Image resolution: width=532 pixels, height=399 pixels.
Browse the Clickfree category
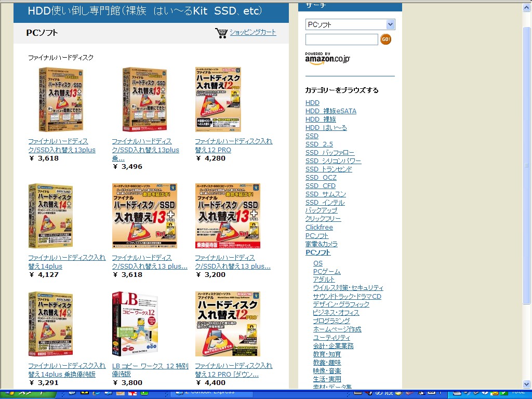click(320, 228)
